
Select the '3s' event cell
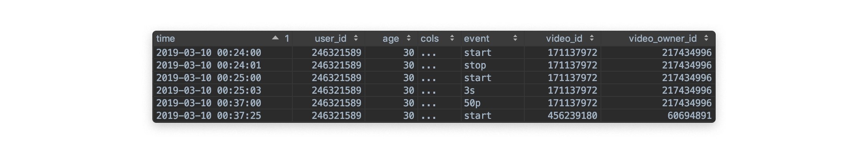point(469,91)
